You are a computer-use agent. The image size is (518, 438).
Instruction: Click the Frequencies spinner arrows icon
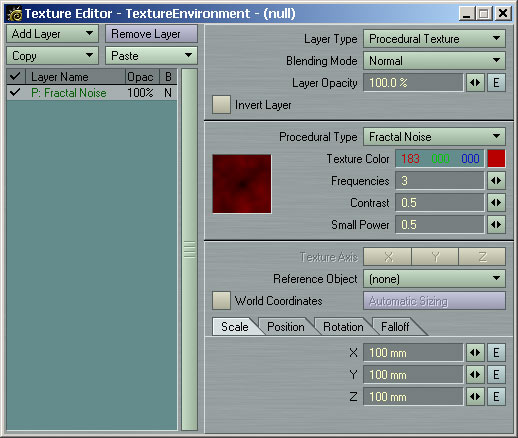tap(496, 181)
